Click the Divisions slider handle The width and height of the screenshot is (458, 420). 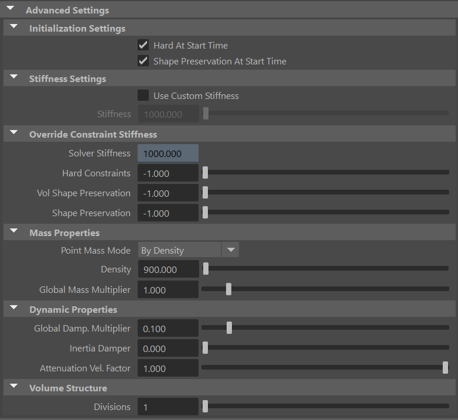click(x=205, y=406)
